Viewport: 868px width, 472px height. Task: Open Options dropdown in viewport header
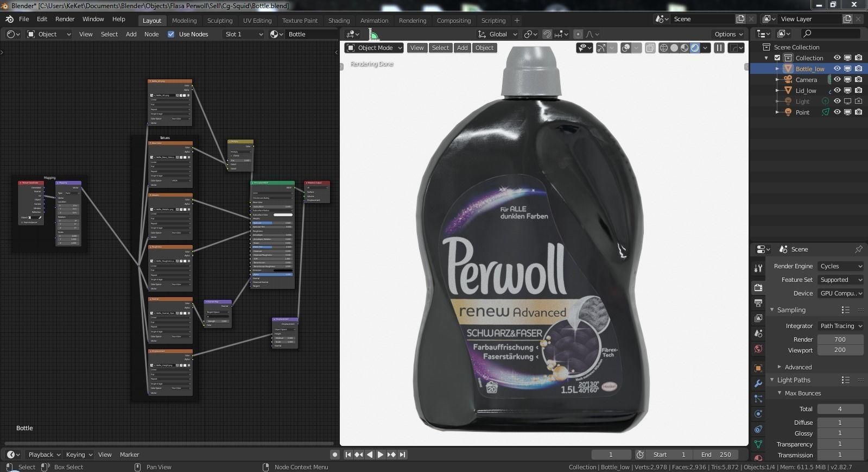pos(728,34)
